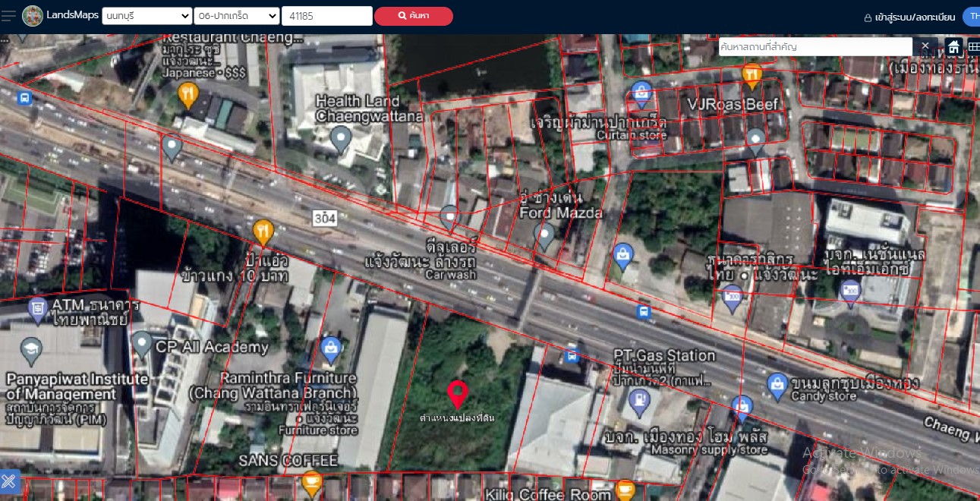Click the VJRoas Beef label
980x501 pixels.
coord(733,104)
